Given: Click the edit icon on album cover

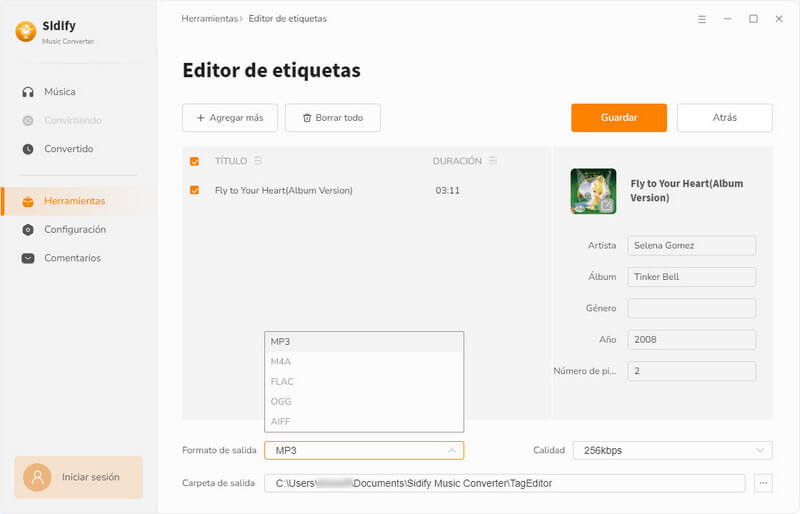Looking at the screenshot, I should coord(606,205).
